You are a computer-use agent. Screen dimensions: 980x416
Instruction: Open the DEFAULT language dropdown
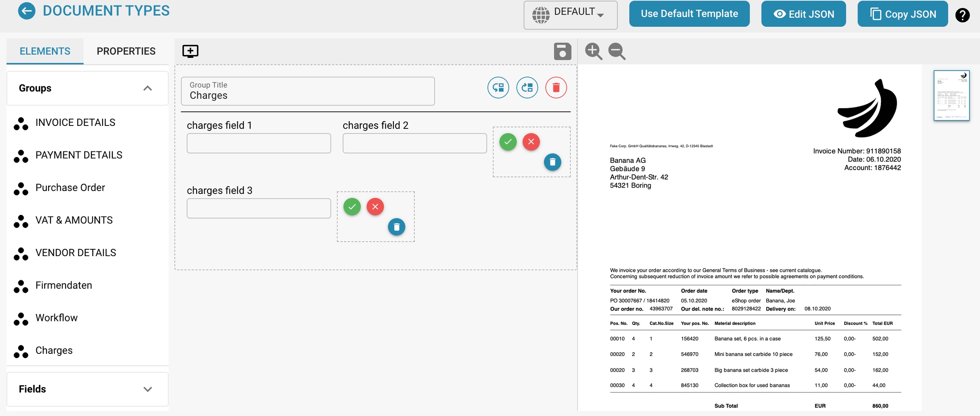(570, 14)
